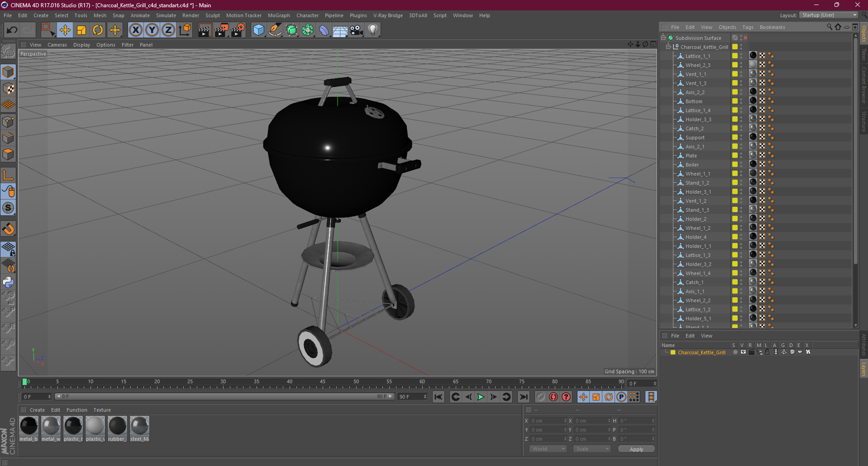
Task: Open the Spline pen tool
Action: [x=275, y=30]
